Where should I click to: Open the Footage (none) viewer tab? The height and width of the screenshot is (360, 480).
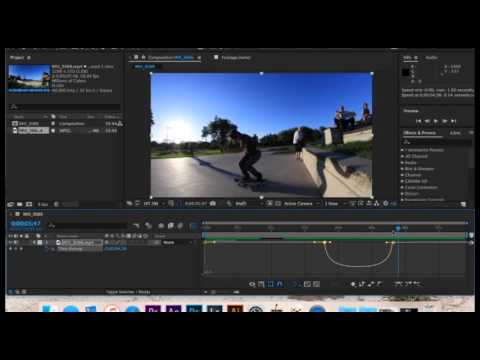click(236, 58)
